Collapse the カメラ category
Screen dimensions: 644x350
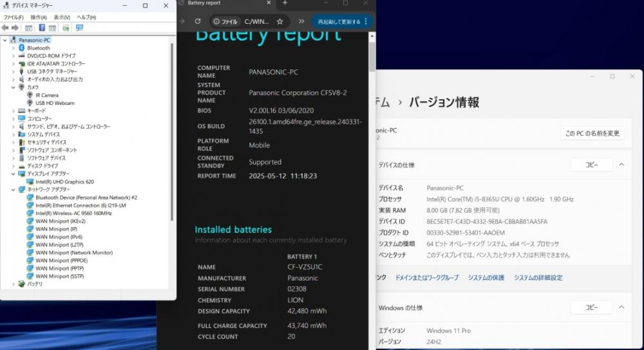tap(13, 87)
